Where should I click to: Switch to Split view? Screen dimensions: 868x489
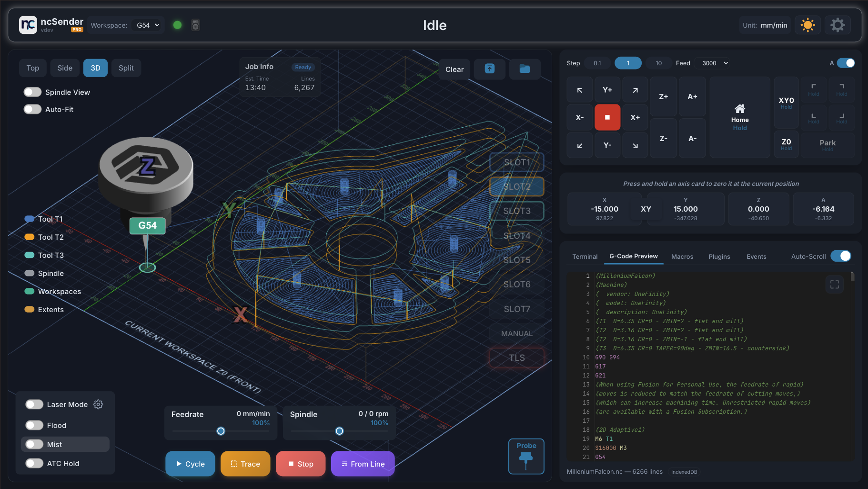pyautogui.click(x=126, y=68)
